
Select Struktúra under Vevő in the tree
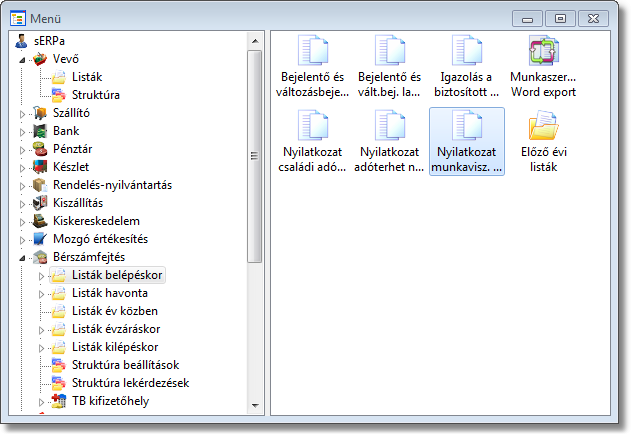click(x=96, y=95)
